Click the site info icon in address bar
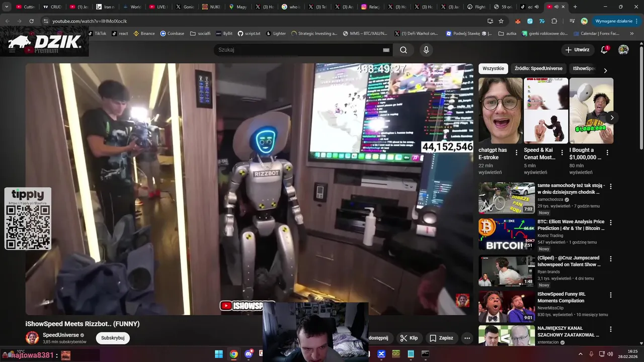Image resolution: width=644 pixels, height=362 pixels. tap(46, 21)
